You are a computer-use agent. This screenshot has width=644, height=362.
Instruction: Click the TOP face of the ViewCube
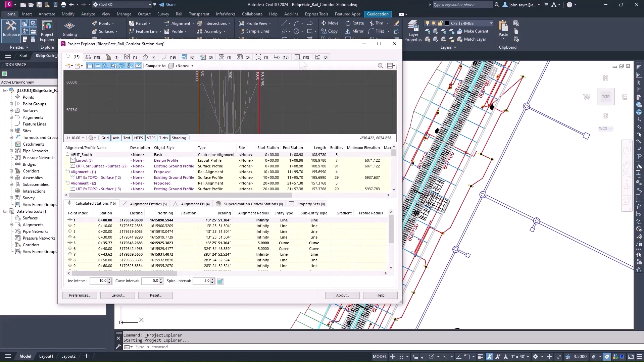[605, 97]
